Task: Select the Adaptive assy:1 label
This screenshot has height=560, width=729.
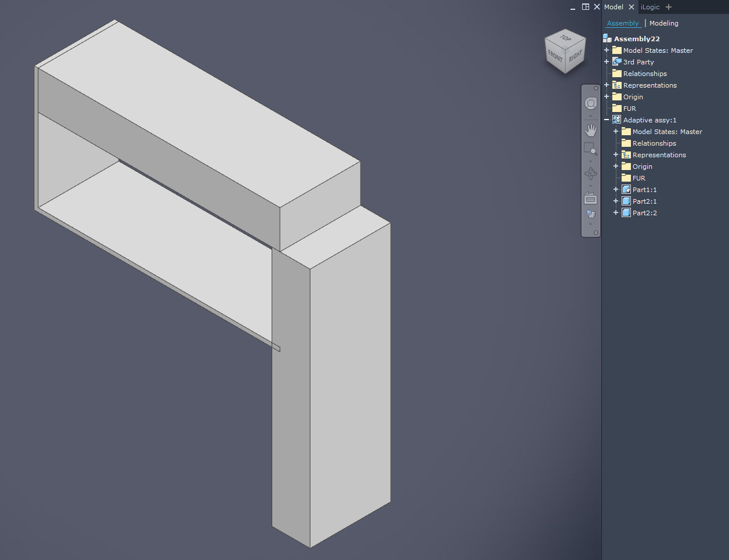Action: coord(650,120)
